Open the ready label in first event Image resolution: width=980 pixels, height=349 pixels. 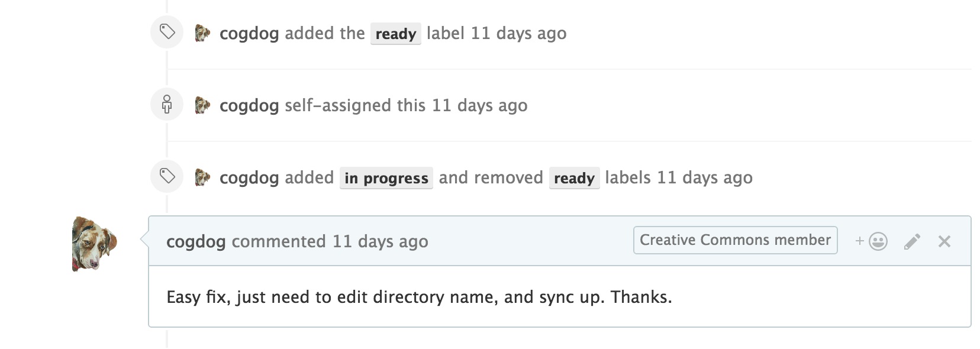pyautogui.click(x=395, y=34)
